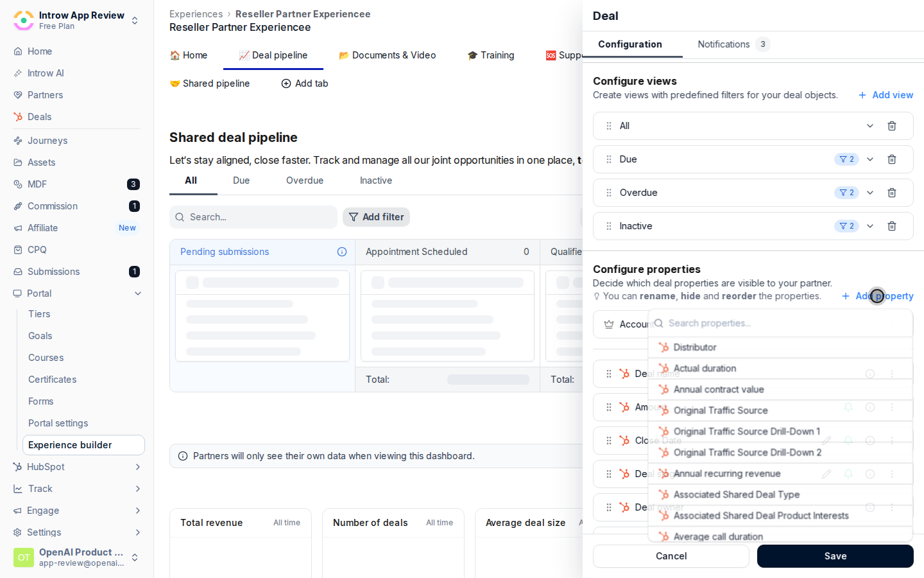This screenshot has width=924, height=578.
Task: Click the Commission icon in sidebar
Action: [18, 206]
